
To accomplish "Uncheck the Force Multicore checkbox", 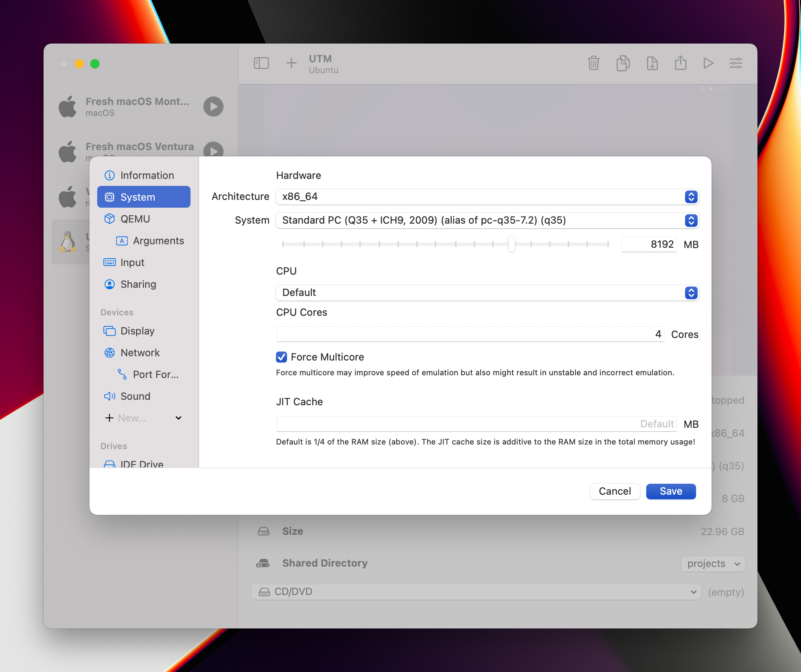I will 282,357.
